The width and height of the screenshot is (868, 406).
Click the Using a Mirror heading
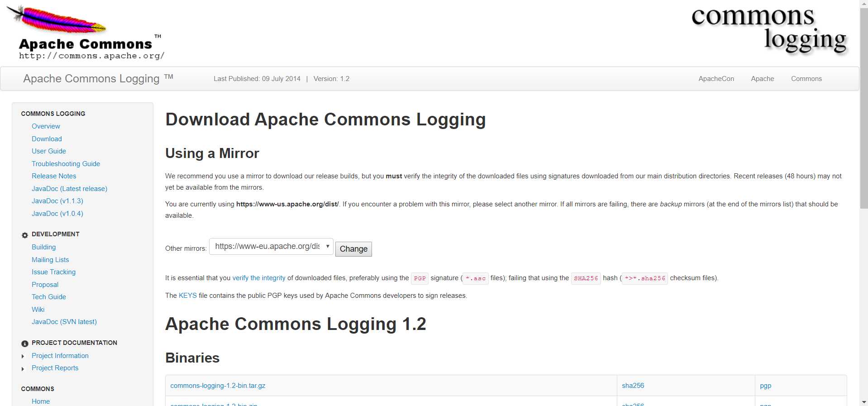tap(212, 153)
